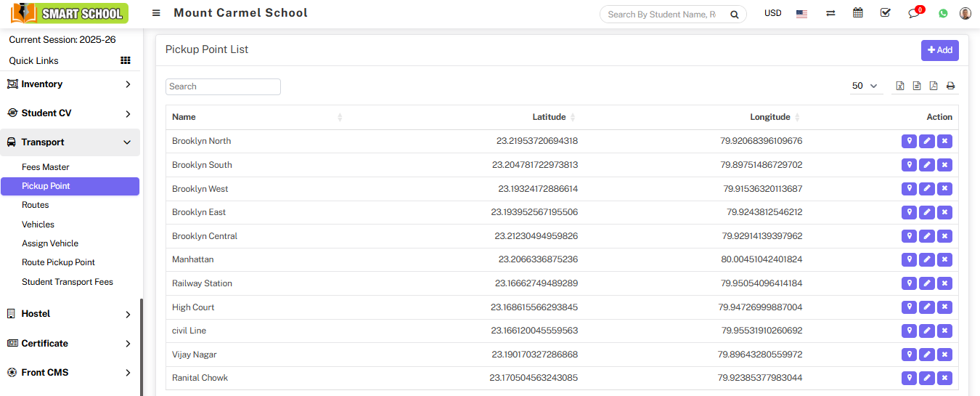Export the list as an Excel file

900,86
